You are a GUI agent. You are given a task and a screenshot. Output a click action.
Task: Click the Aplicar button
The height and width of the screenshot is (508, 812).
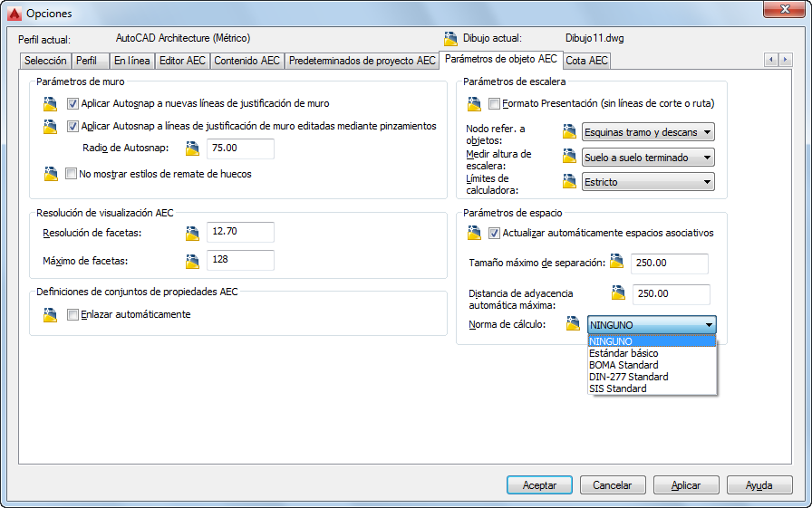pos(686,485)
